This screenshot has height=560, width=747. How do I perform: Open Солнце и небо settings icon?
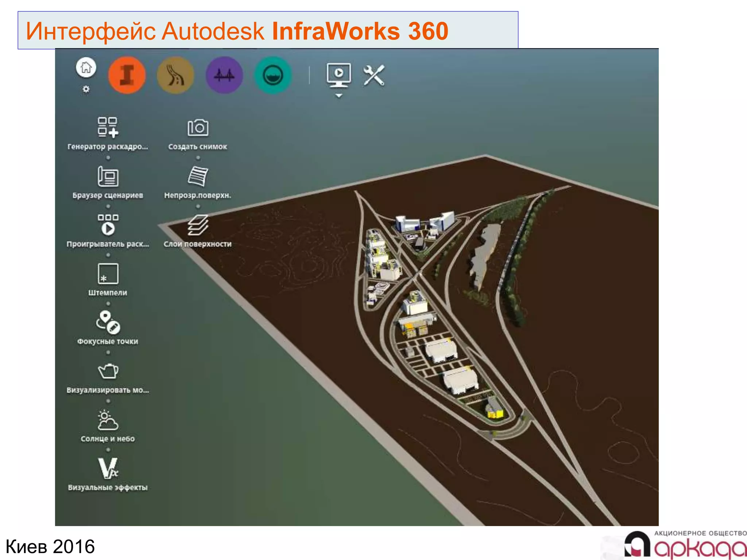tap(108, 420)
